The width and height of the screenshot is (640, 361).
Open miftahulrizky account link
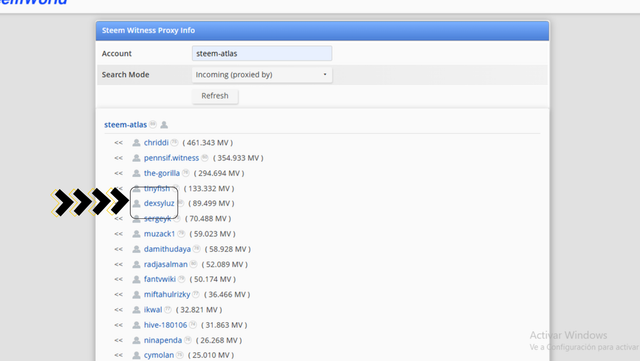[167, 294]
